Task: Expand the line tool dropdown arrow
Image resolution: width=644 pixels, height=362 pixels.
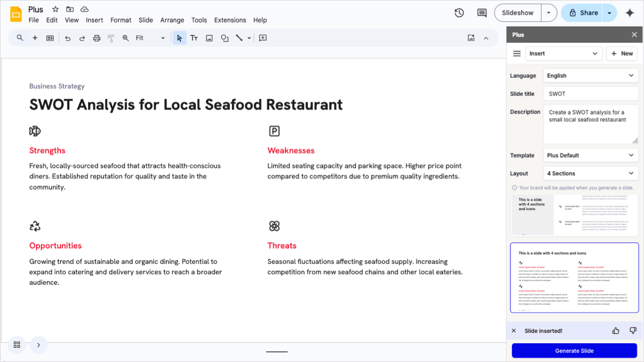Action: click(x=249, y=38)
